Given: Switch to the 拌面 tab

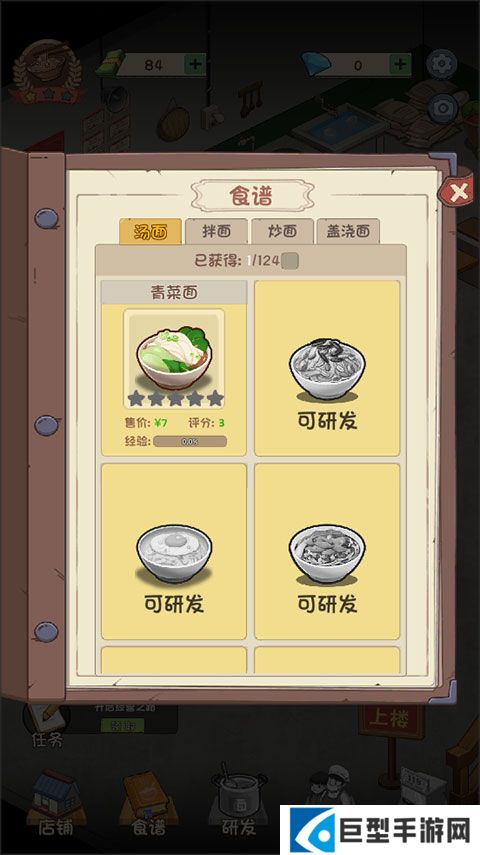Looking at the screenshot, I should (x=217, y=232).
